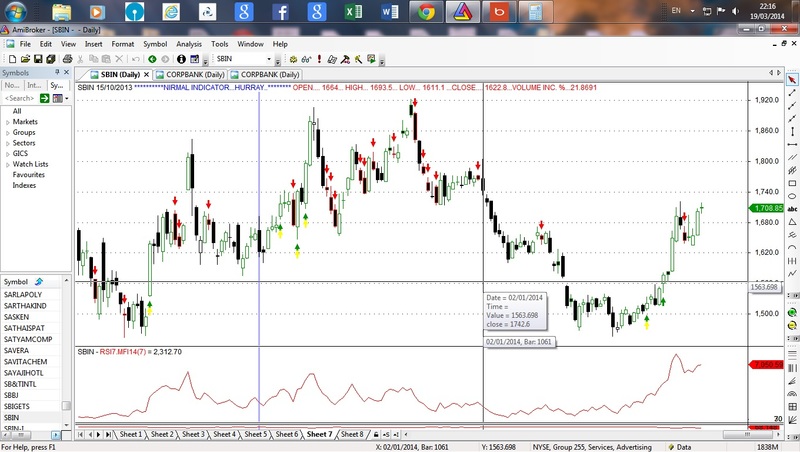800x452 pixels.
Task: Expand the Sectors tree node
Action: [x=8, y=143]
